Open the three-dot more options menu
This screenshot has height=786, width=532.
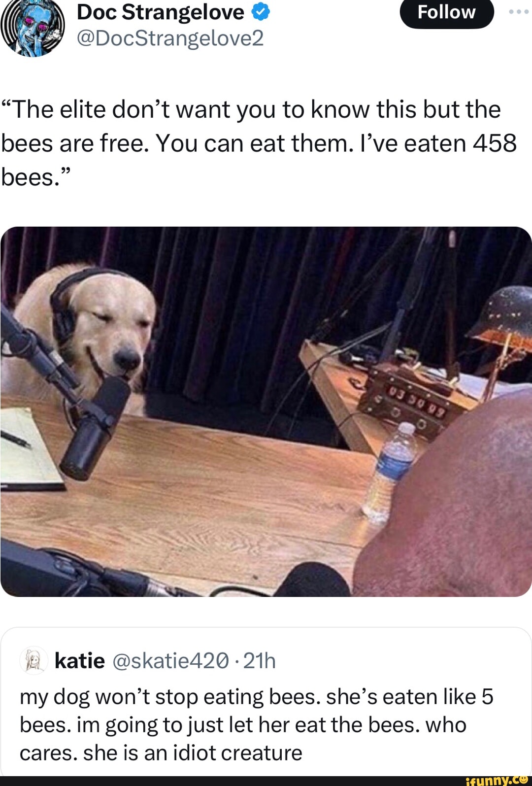519,12
